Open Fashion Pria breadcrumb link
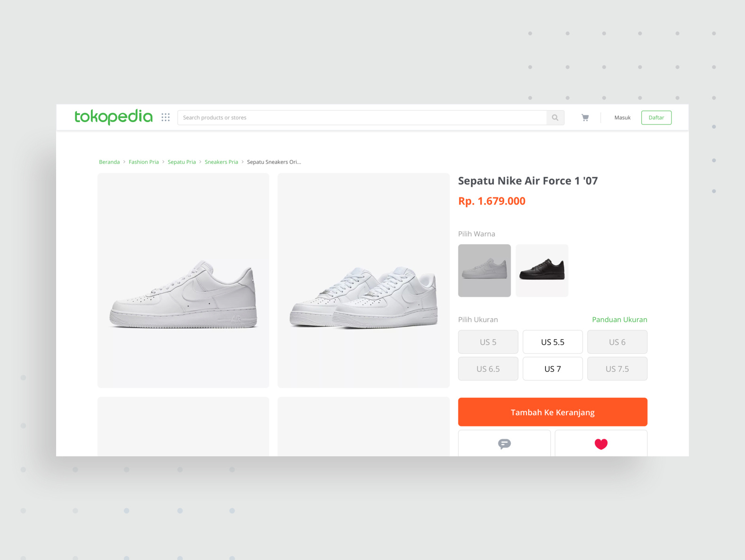The height and width of the screenshot is (560, 745). [x=144, y=162]
